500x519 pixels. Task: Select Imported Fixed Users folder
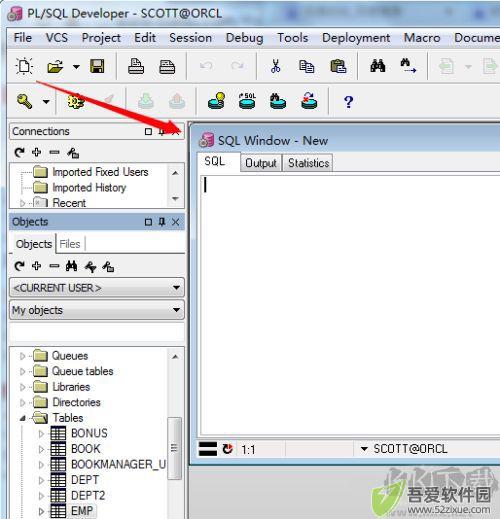tap(100, 172)
